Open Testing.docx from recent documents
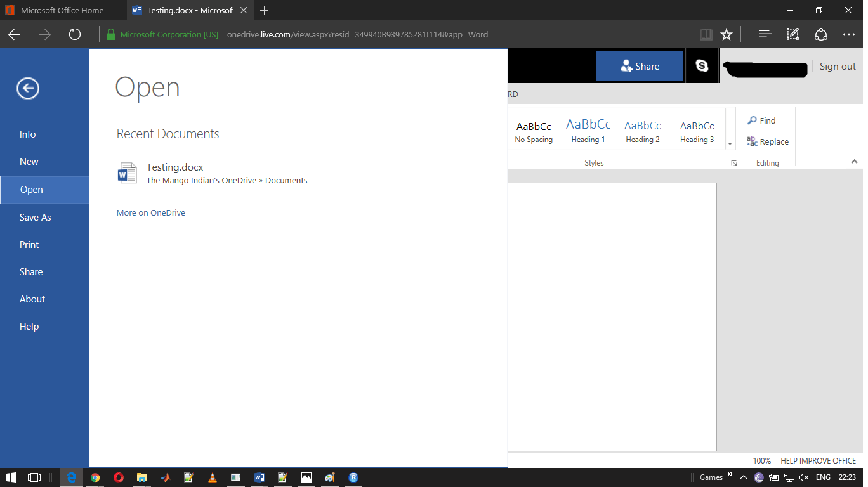Image resolution: width=868 pixels, height=487 pixels. click(174, 167)
